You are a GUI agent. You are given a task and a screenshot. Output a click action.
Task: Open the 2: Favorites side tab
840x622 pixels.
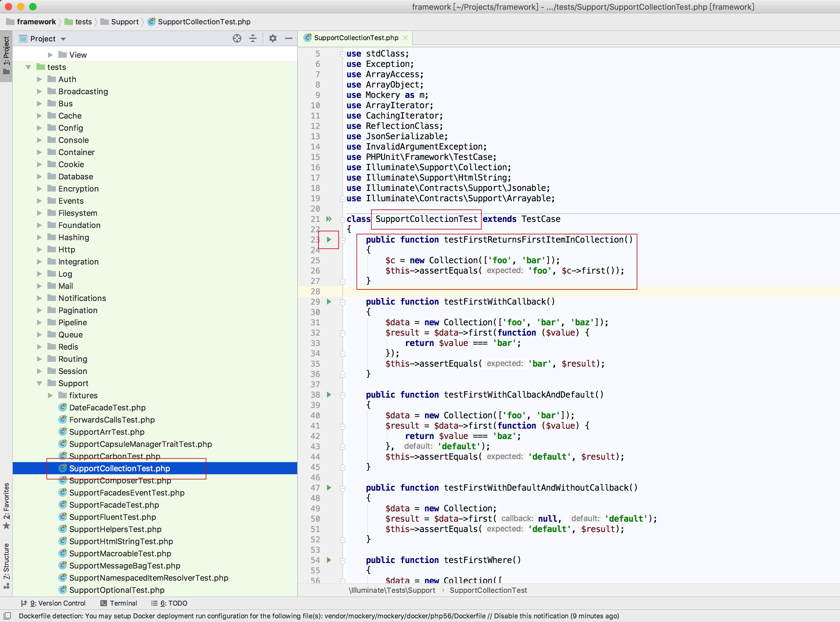[x=6, y=506]
